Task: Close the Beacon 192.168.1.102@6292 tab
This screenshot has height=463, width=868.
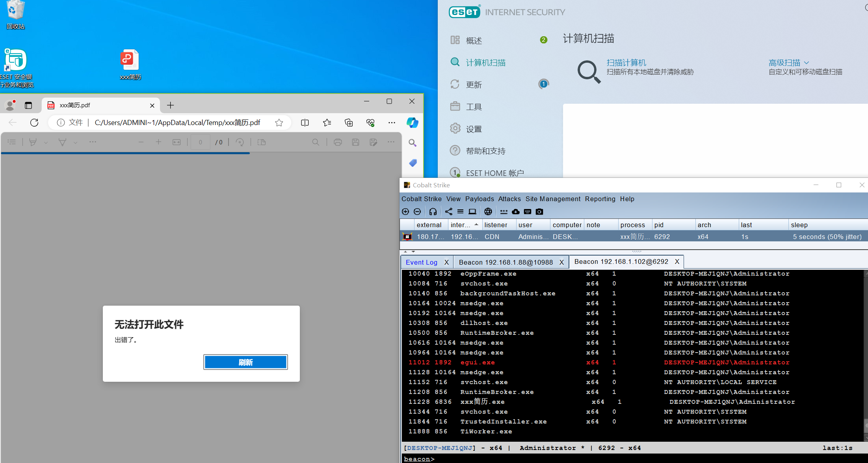Action: (677, 261)
